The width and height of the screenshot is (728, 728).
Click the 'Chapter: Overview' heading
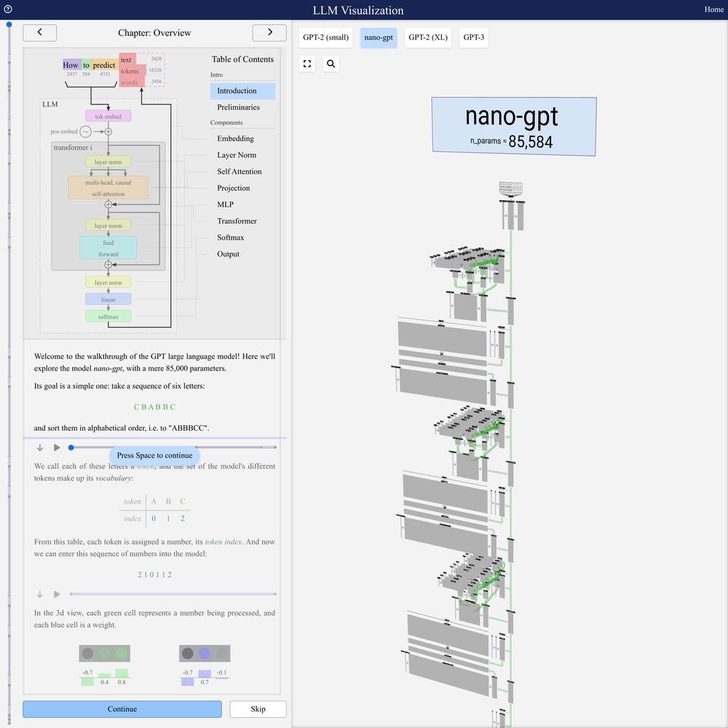pos(154,33)
